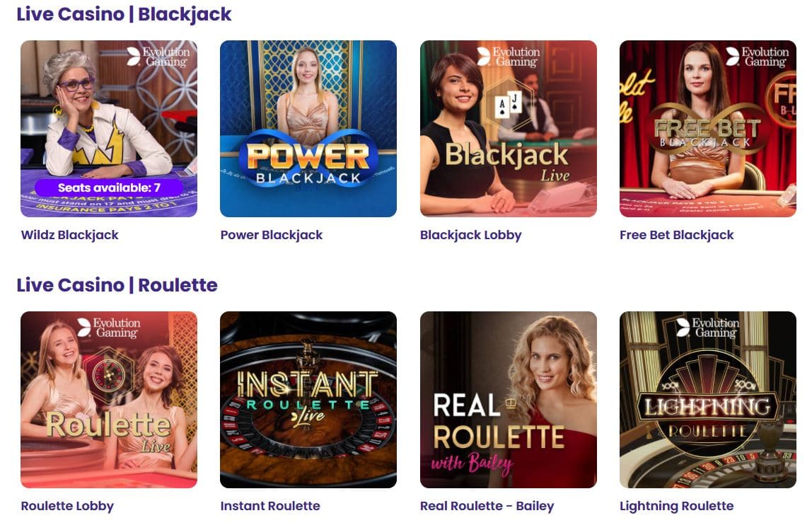Viewport: 812px width, 530px height.
Task: Open the Roulette Live lobby thumbnail
Action: coord(109,399)
